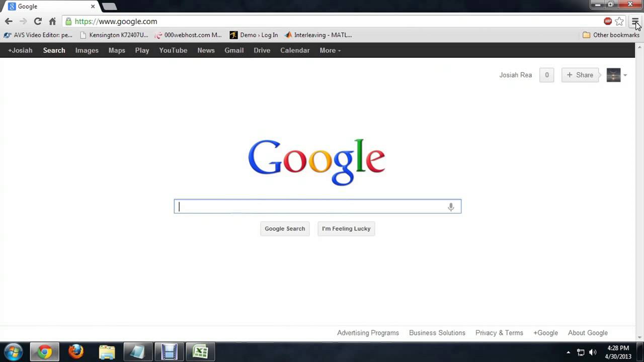Click the I'm Feeling Lucky button

346,229
